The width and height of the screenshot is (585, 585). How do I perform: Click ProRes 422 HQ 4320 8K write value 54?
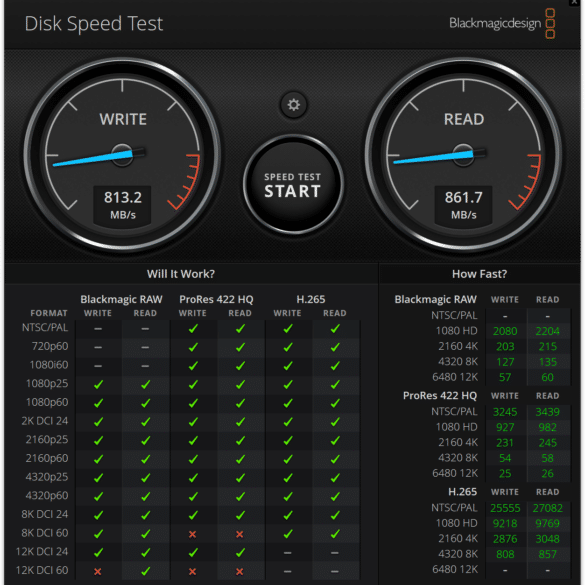tap(505, 458)
